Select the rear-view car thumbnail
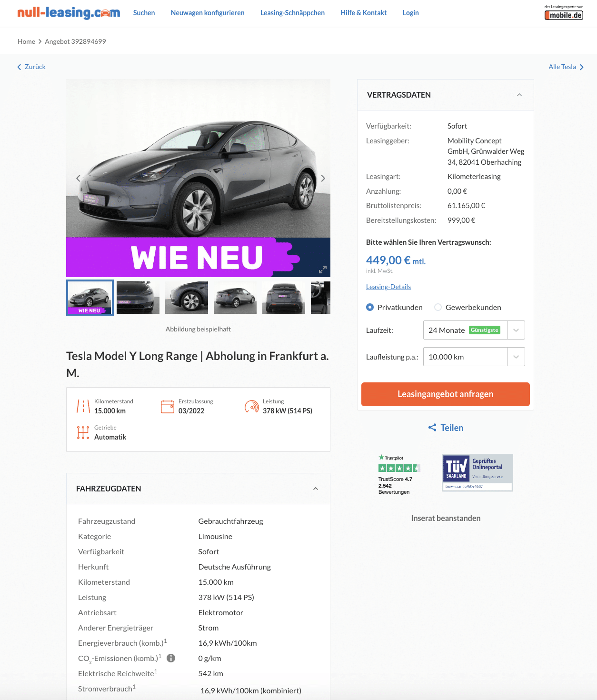597x700 pixels. 284,298
